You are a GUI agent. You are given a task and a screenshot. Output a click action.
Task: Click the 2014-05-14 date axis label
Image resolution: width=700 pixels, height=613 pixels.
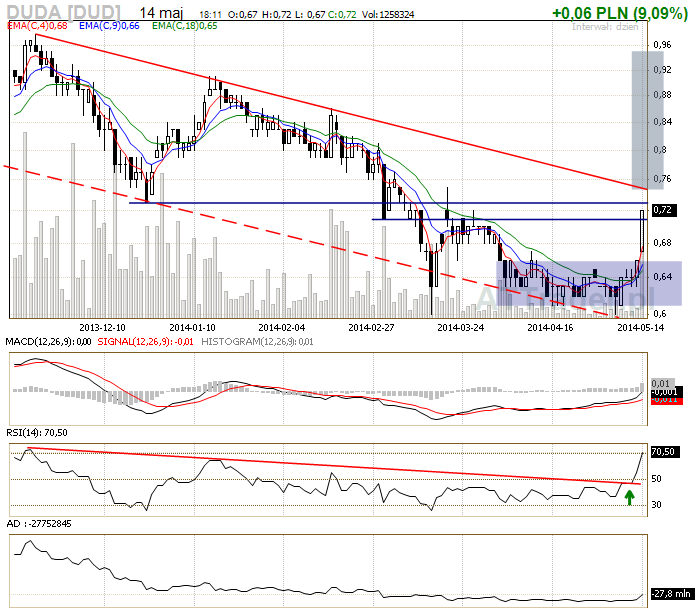pyautogui.click(x=641, y=328)
